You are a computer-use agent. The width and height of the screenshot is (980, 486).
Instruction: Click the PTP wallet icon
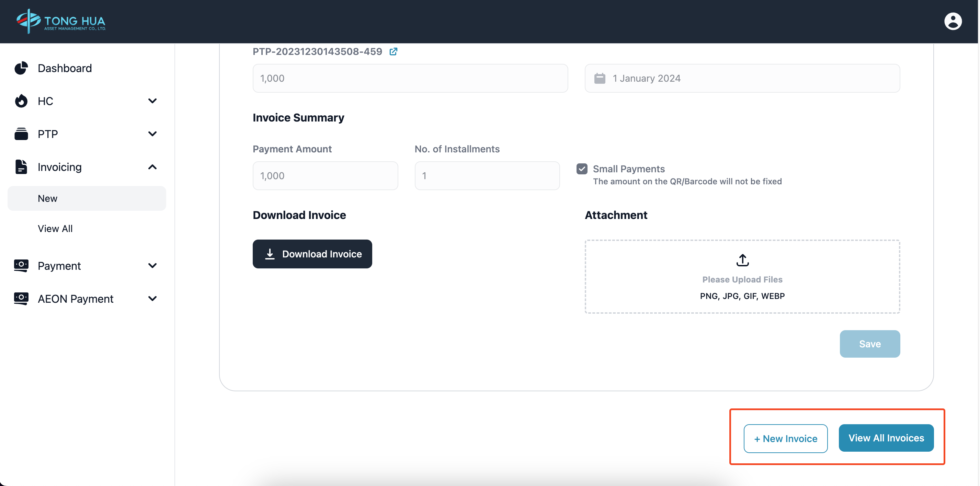point(21,134)
